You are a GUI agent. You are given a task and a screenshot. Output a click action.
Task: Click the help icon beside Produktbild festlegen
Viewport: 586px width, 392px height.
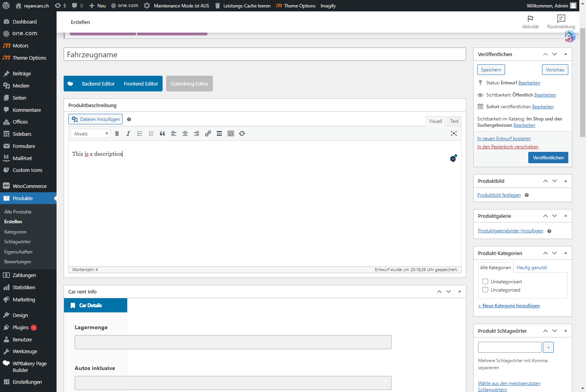click(527, 195)
